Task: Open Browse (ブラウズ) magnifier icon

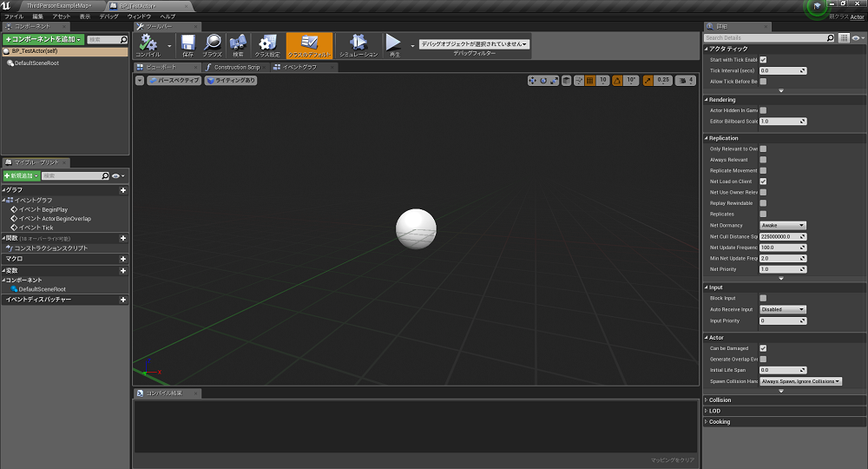Action: coord(213,45)
